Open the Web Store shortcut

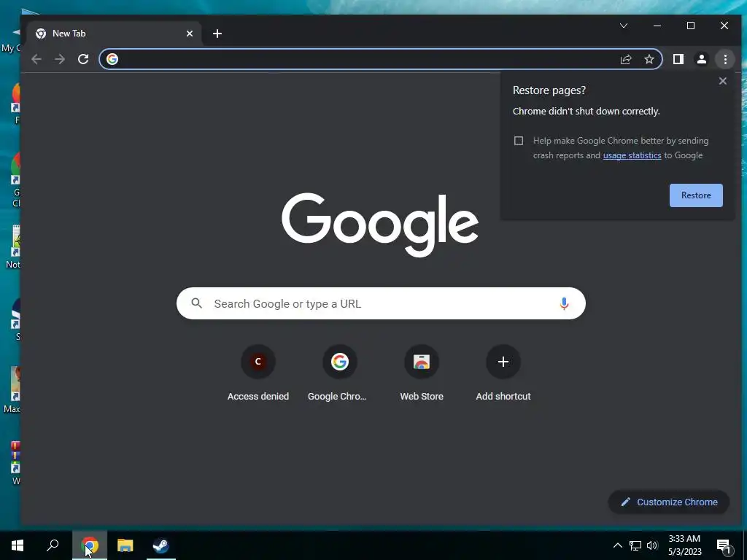(422, 374)
